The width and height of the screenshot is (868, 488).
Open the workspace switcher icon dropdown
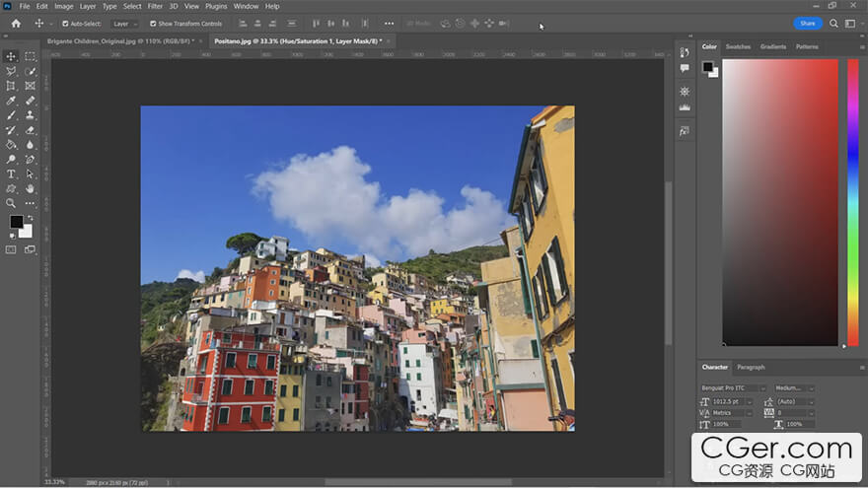[x=852, y=24]
